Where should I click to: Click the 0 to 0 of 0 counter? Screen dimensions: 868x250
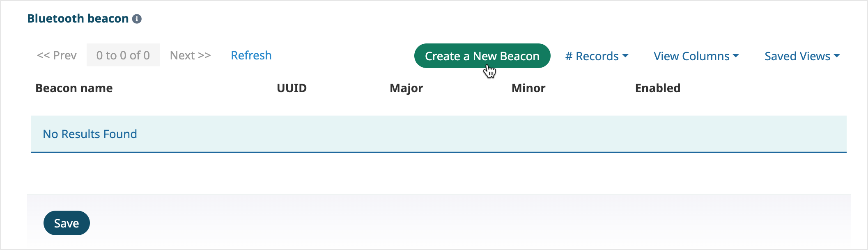tap(123, 55)
